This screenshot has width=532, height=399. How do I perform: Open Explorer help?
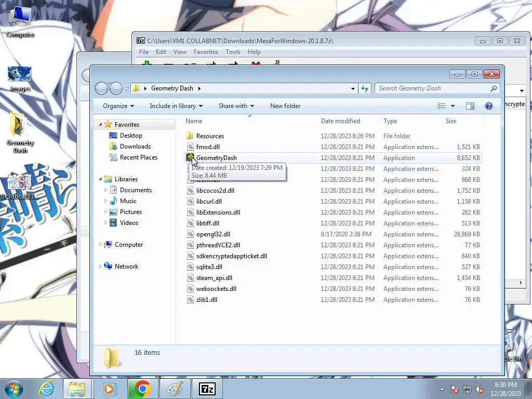point(488,106)
